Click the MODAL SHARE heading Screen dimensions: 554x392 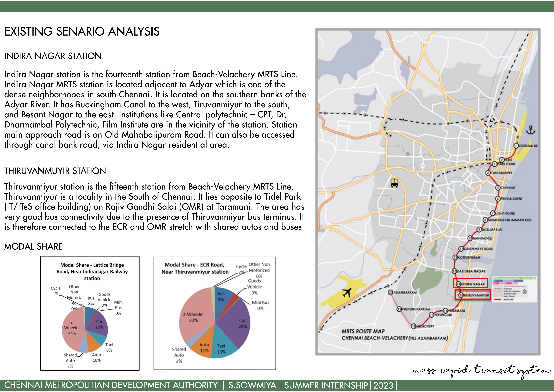pyautogui.click(x=33, y=246)
